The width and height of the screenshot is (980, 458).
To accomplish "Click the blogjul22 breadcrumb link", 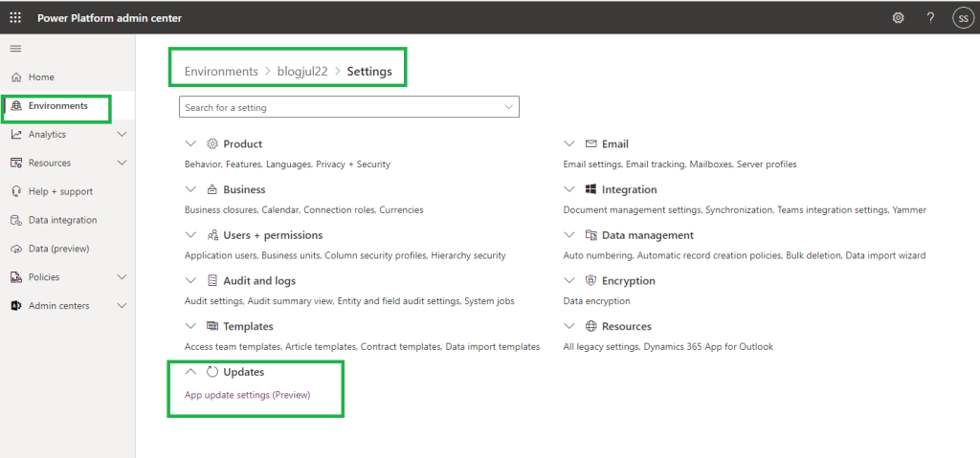I will (x=302, y=72).
